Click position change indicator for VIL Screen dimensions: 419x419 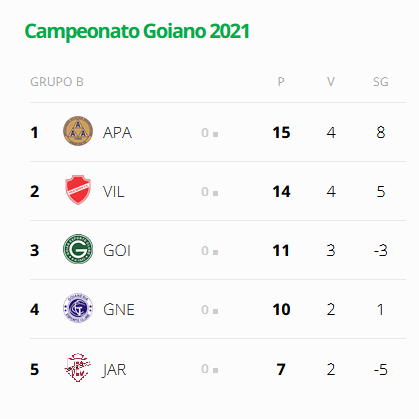[x=210, y=192]
